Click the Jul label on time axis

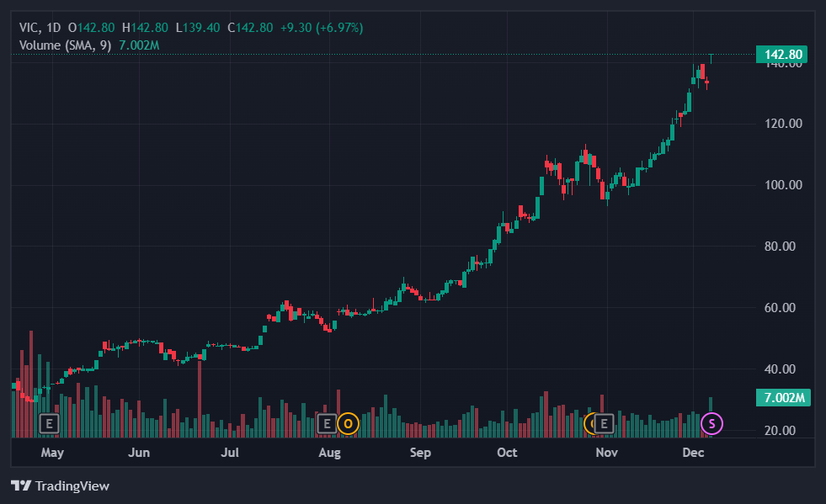coord(231,453)
